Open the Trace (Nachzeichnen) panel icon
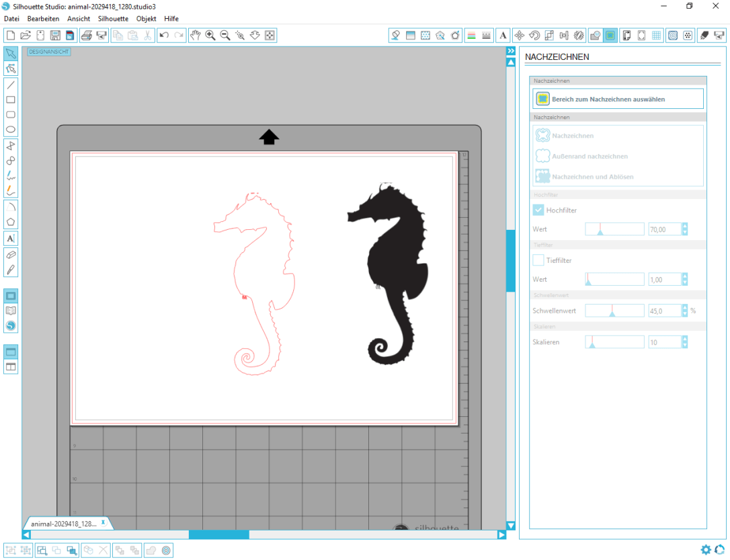The height and width of the screenshot is (560, 730). coord(609,35)
